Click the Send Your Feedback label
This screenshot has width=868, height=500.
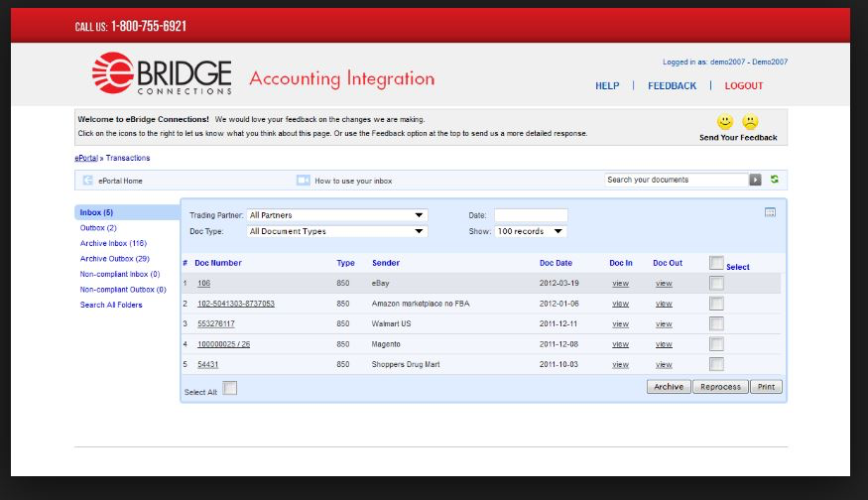pos(738,137)
